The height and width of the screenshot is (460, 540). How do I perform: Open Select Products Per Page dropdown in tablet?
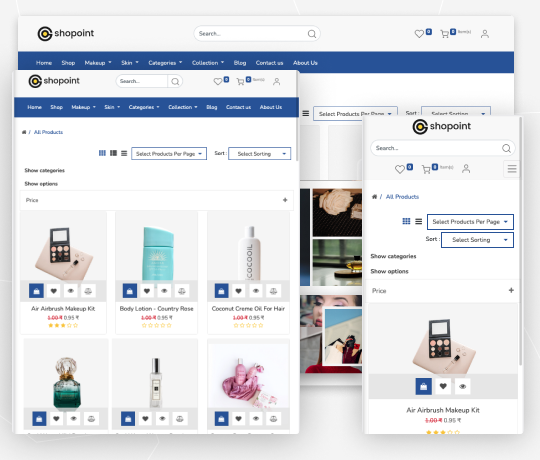click(x=169, y=154)
